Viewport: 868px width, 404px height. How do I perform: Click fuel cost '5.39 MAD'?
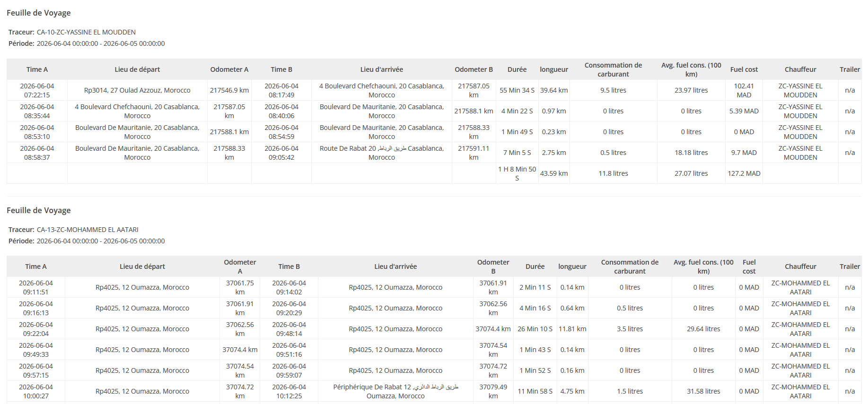pyautogui.click(x=744, y=111)
